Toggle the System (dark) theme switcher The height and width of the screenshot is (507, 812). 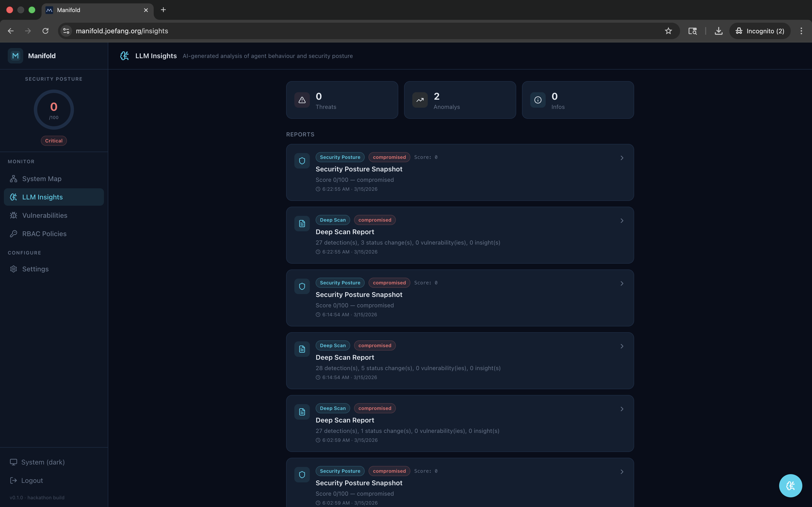pos(37,462)
